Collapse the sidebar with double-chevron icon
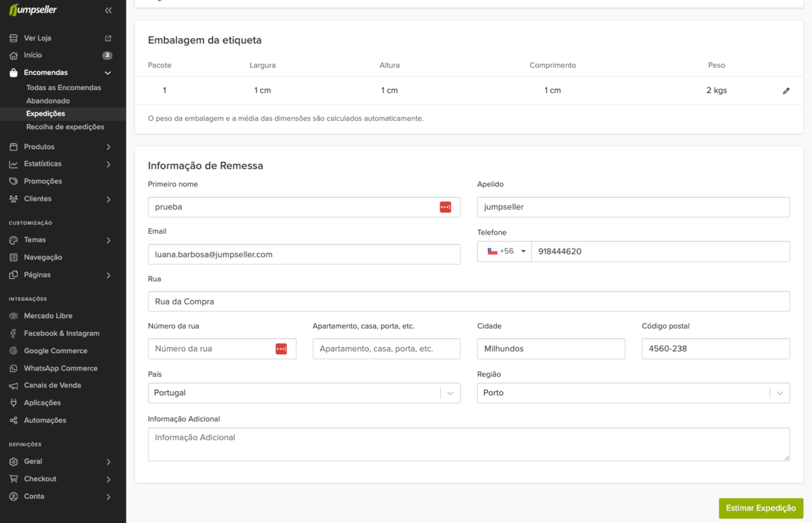This screenshot has height=523, width=812. 109,10
